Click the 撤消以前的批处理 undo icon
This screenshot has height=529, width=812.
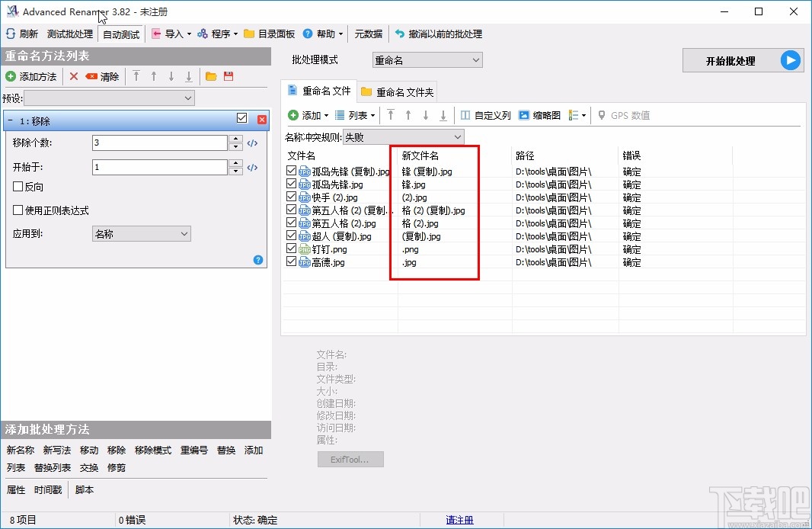401,34
